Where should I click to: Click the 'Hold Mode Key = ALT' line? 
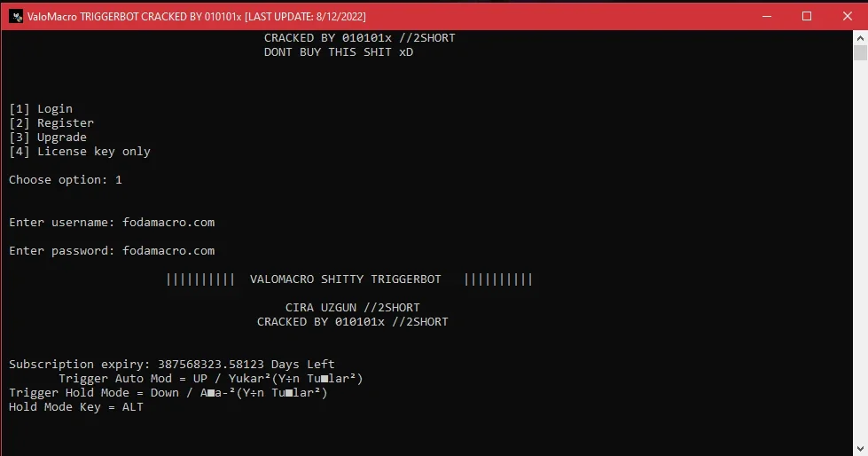pyautogui.click(x=76, y=406)
